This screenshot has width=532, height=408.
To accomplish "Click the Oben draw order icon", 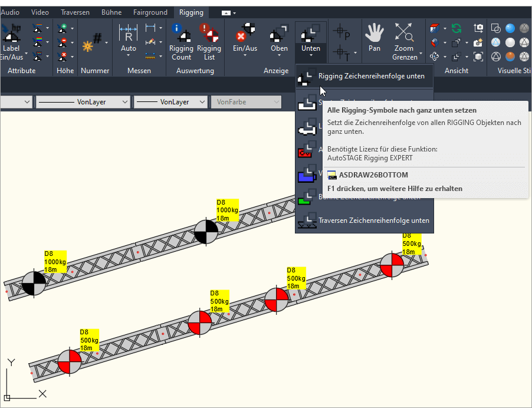I will tap(279, 33).
